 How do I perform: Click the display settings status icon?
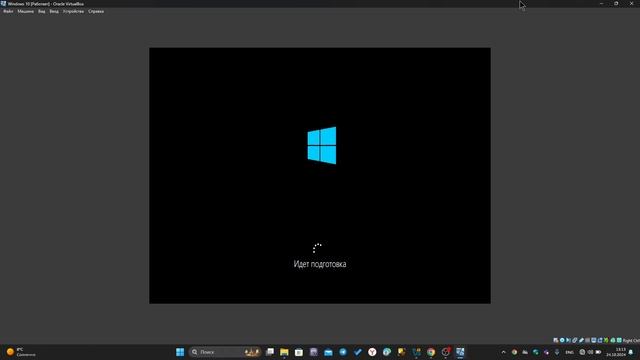pos(594,340)
